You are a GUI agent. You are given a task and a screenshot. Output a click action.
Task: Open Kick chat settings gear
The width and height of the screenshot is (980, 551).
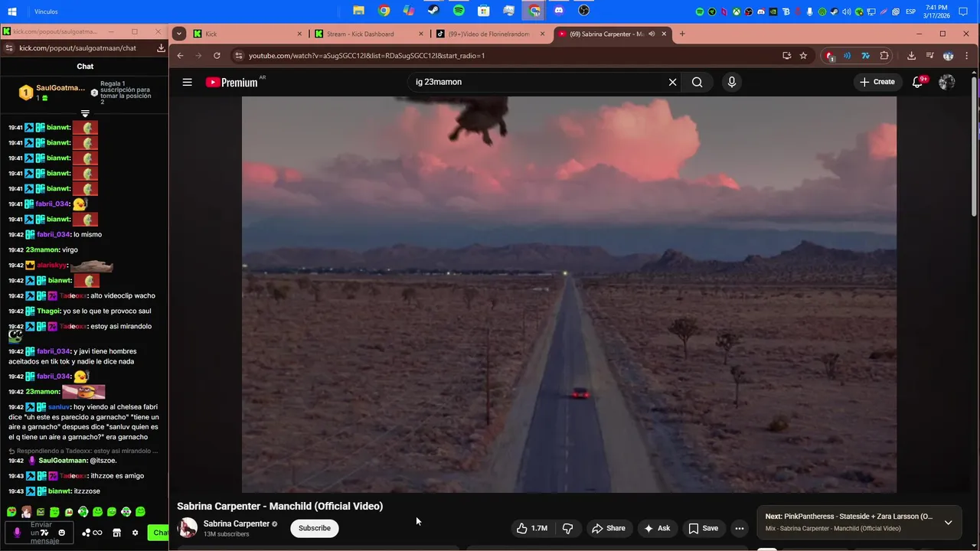coord(135,533)
